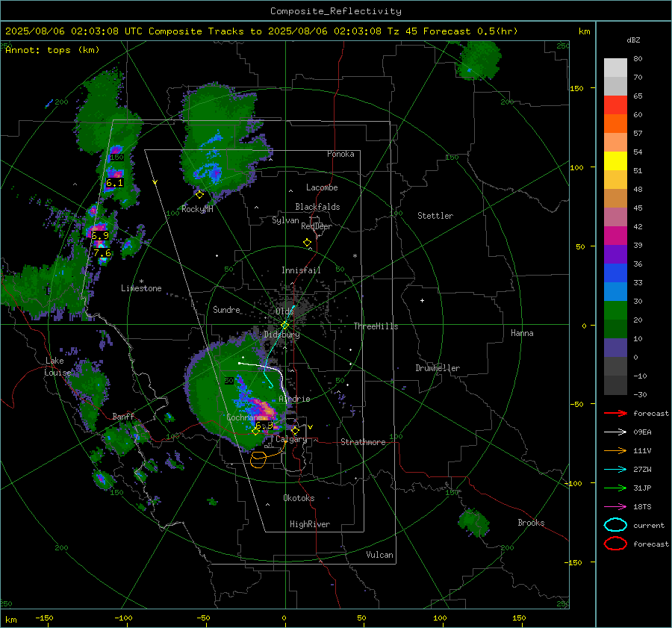Click the Airdrie city label
672x628 pixels.
pyautogui.click(x=294, y=399)
